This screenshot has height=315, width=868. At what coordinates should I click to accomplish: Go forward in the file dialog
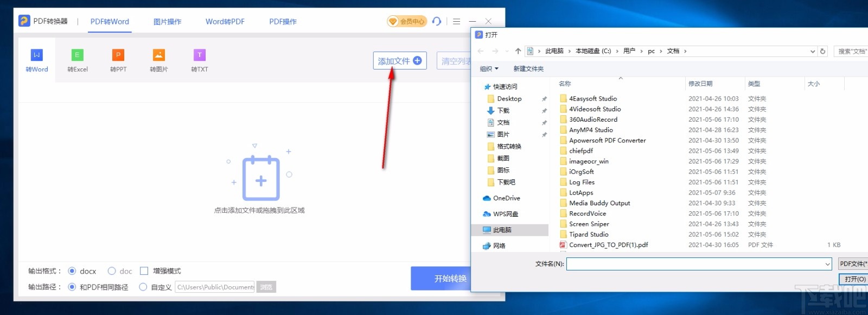[495, 51]
